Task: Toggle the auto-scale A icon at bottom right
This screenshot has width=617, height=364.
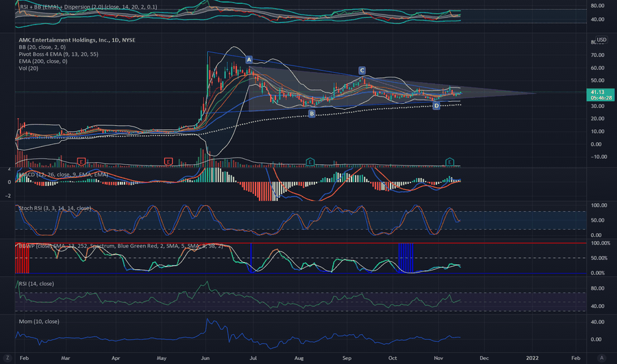Action: coord(601,357)
